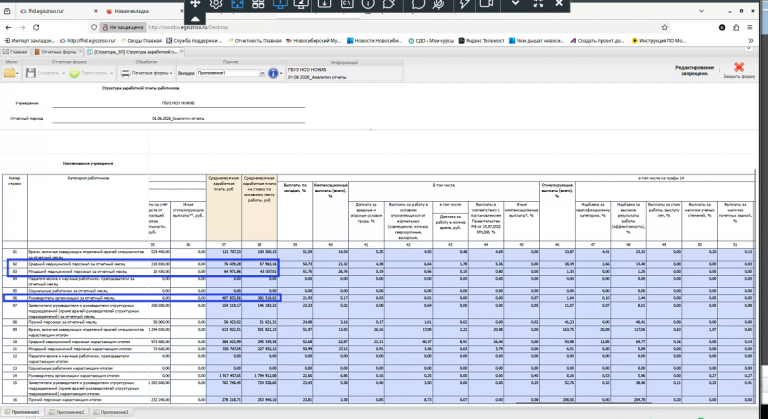Open the Импорт закладок bookmark
768x419 pixels.
tap(30, 41)
